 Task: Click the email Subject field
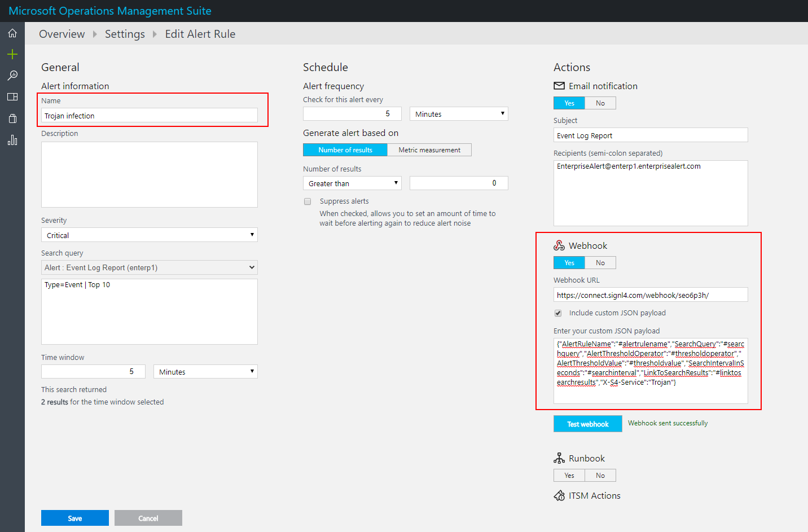pos(651,135)
